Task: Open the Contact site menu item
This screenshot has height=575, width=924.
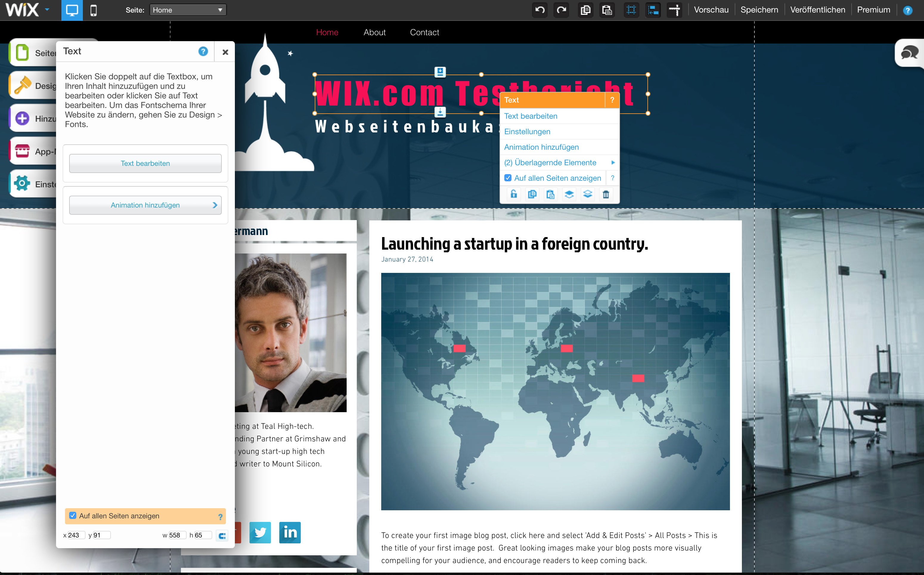Action: pyautogui.click(x=424, y=32)
